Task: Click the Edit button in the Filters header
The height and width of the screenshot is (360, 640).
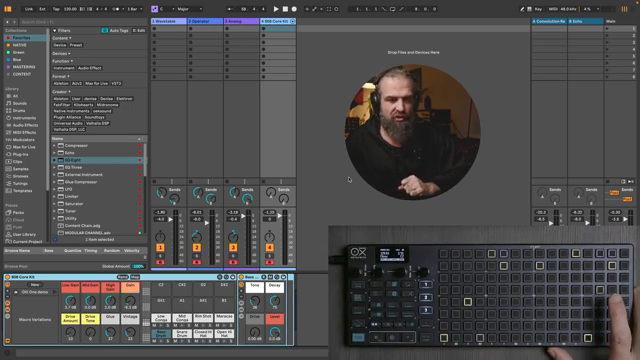Action: pos(139,31)
